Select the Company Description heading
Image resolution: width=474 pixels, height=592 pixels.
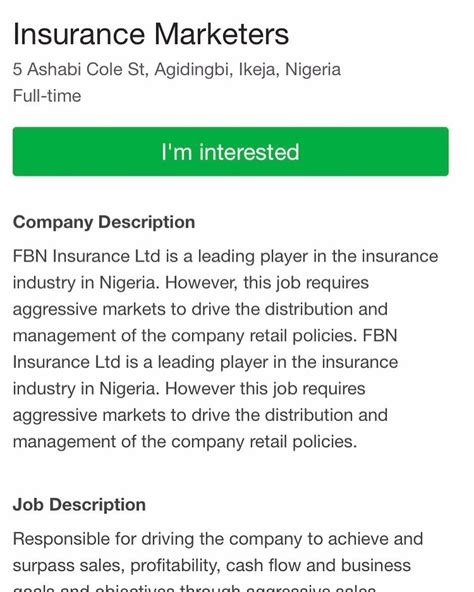[104, 222]
